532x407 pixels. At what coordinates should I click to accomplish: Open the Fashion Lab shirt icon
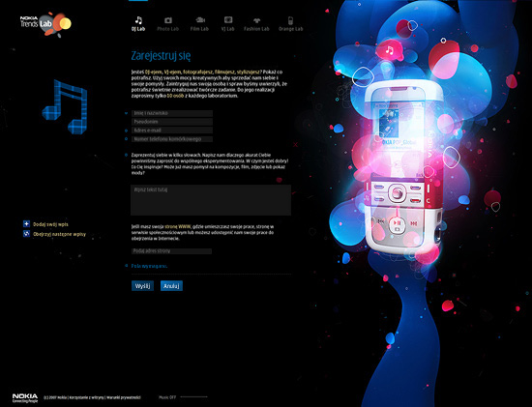click(x=256, y=20)
